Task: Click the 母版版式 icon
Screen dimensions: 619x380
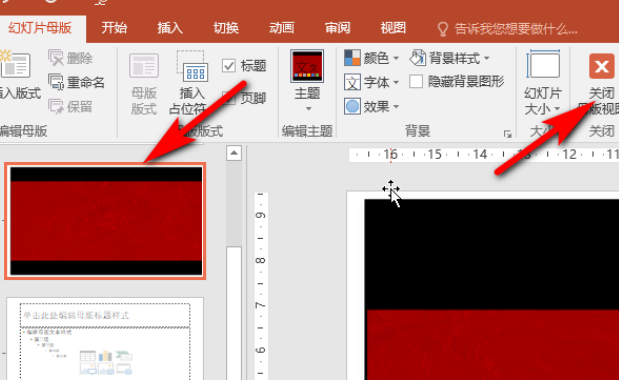Action: 144,66
